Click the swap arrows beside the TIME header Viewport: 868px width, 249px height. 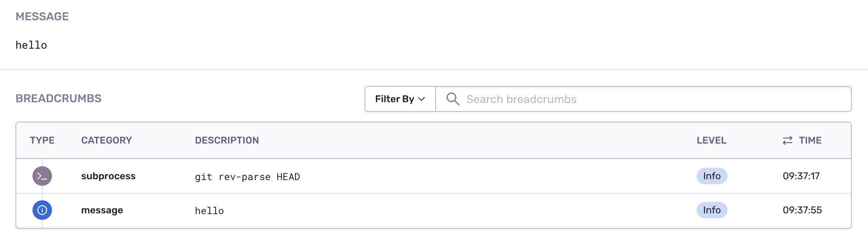(x=787, y=140)
